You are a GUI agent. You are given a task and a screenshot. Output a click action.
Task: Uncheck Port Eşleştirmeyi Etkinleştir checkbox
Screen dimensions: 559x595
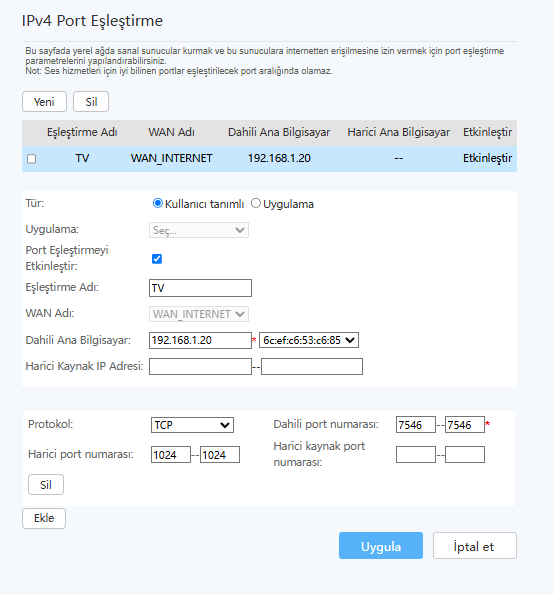[157, 259]
